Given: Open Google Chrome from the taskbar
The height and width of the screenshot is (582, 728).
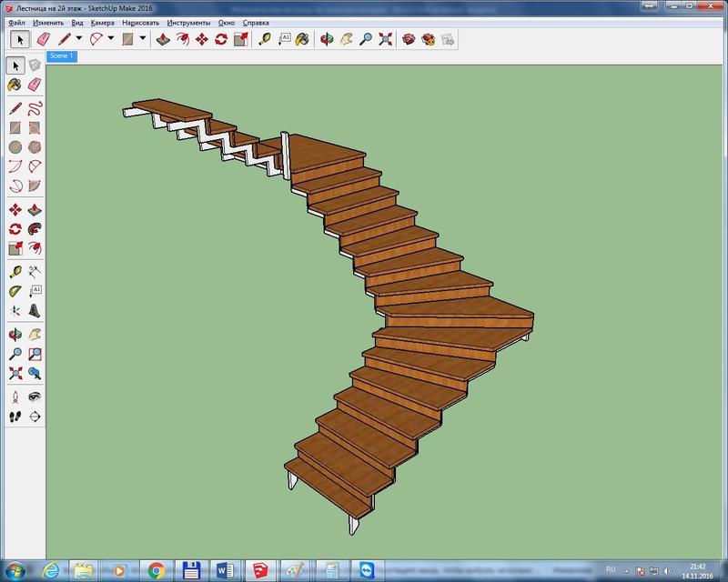Looking at the screenshot, I should [x=156, y=569].
